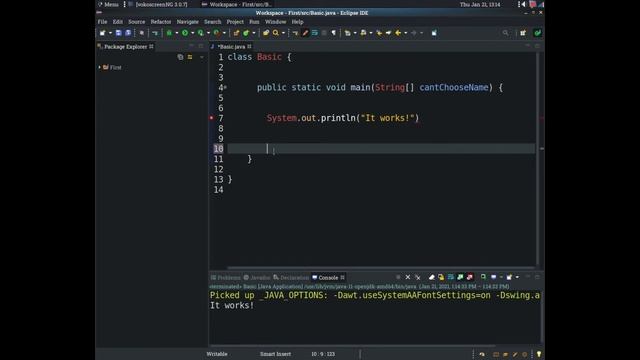Run the program with green Run icon

[185, 33]
